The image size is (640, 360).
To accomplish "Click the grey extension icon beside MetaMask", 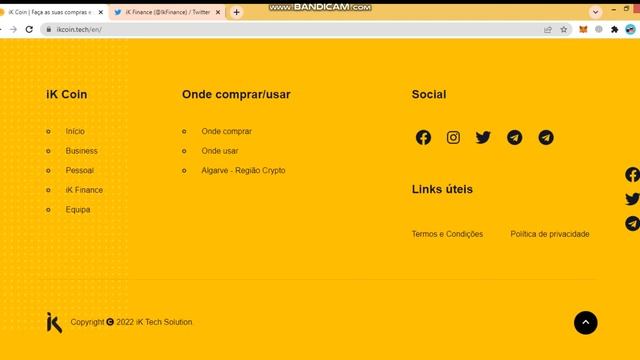I will coord(599,29).
